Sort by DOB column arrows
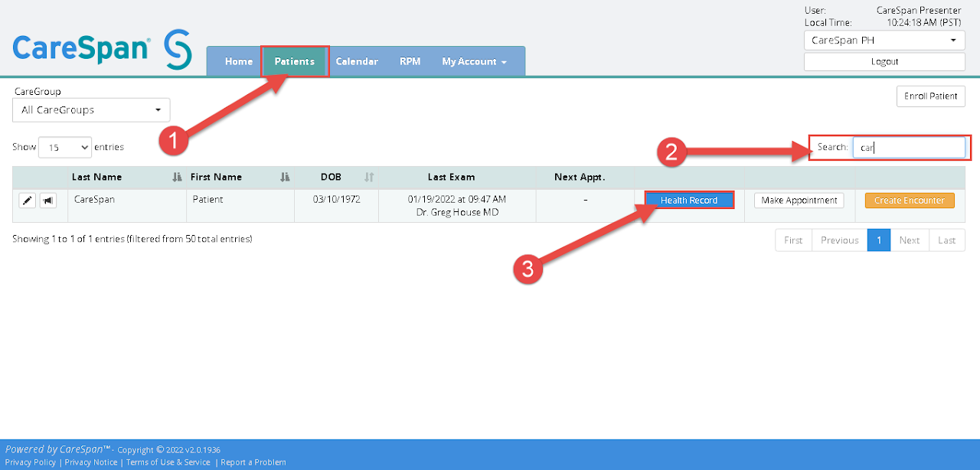This screenshot has width=980, height=470. point(369,177)
